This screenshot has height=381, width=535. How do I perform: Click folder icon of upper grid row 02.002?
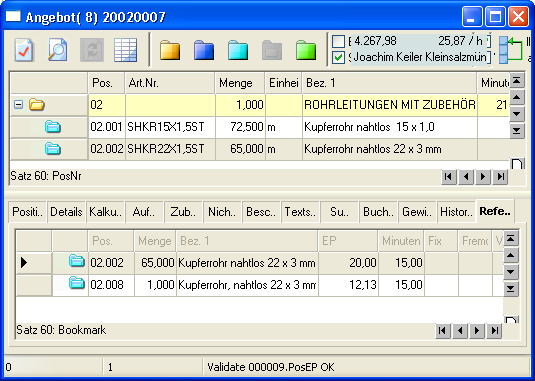(53, 149)
